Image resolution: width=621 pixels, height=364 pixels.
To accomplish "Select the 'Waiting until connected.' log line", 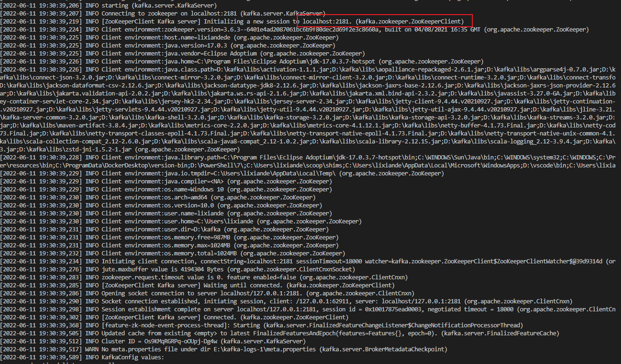I will pyautogui.click(x=196, y=285).
